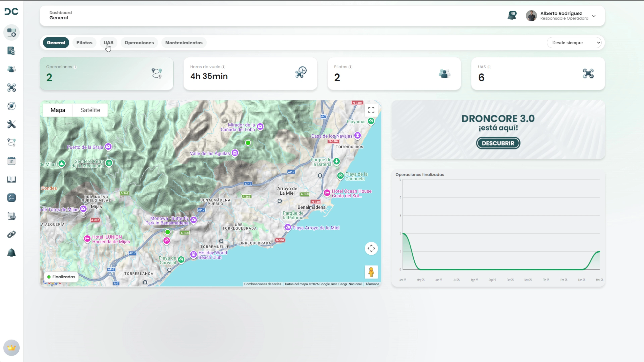Click the info icon beside Horas de vuelo
Image resolution: width=644 pixels, height=362 pixels.
click(x=224, y=67)
